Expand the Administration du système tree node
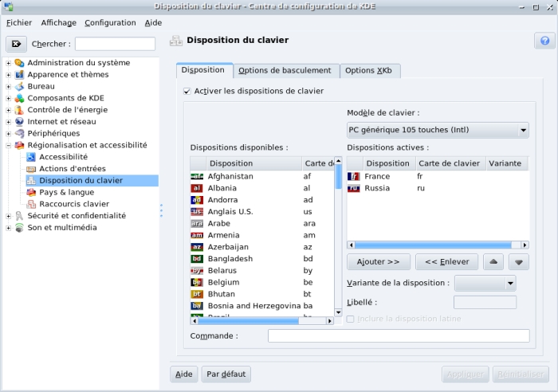The height and width of the screenshot is (392, 558). coord(9,63)
